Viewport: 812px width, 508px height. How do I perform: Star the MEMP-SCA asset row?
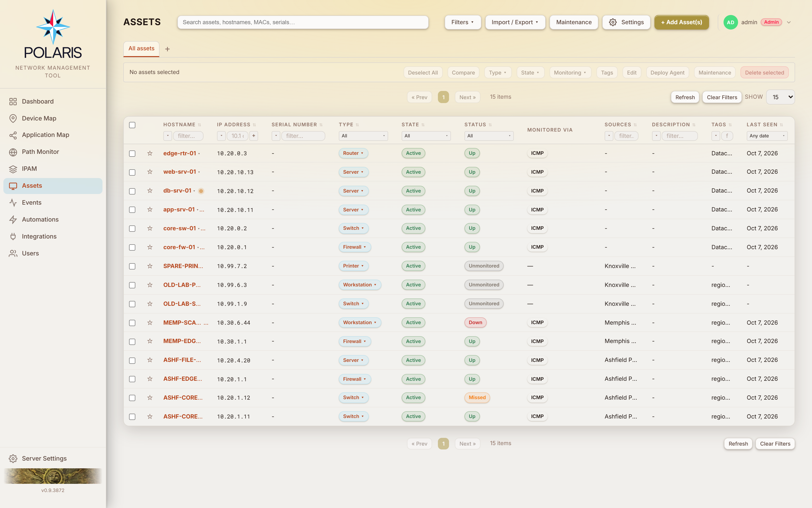click(x=150, y=322)
